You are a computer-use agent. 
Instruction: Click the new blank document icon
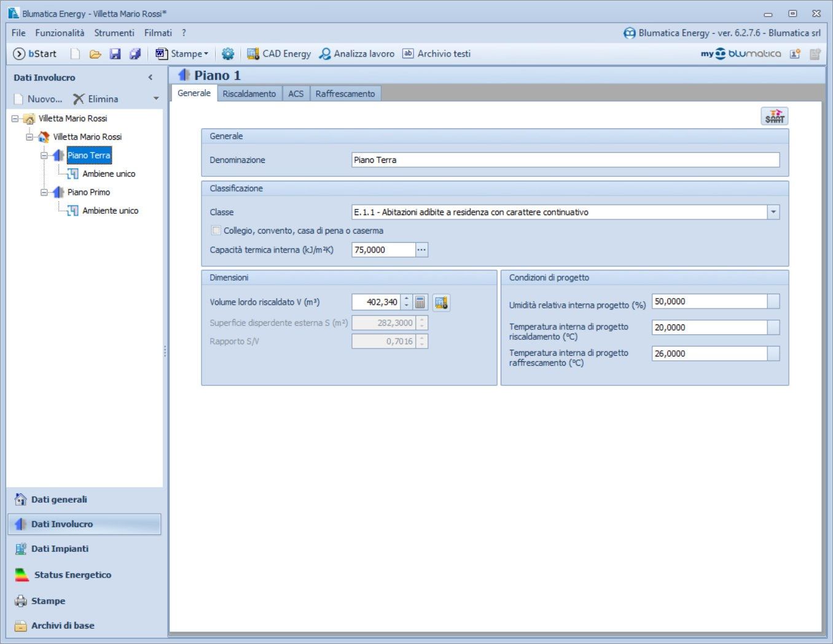coord(75,54)
